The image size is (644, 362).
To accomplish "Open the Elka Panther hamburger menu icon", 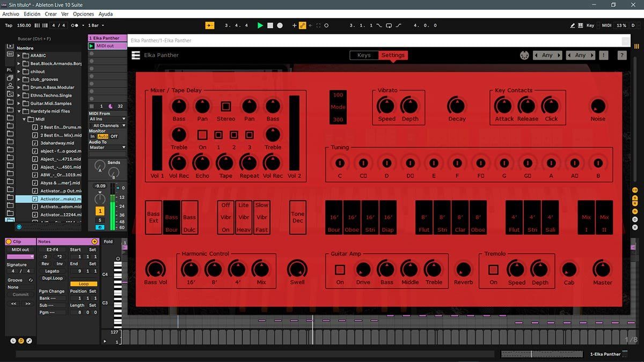I will [x=136, y=55].
